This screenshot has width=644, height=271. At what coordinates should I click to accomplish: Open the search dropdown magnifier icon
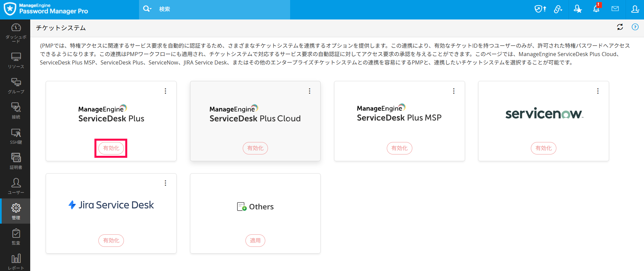[147, 9]
